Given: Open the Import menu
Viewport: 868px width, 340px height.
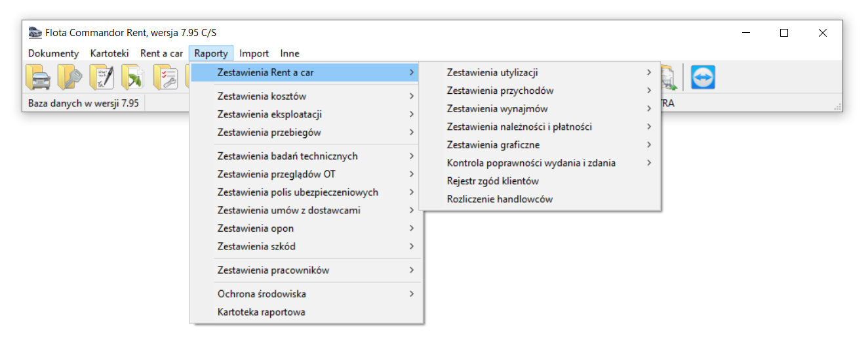Looking at the screenshot, I should click(x=254, y=54).
